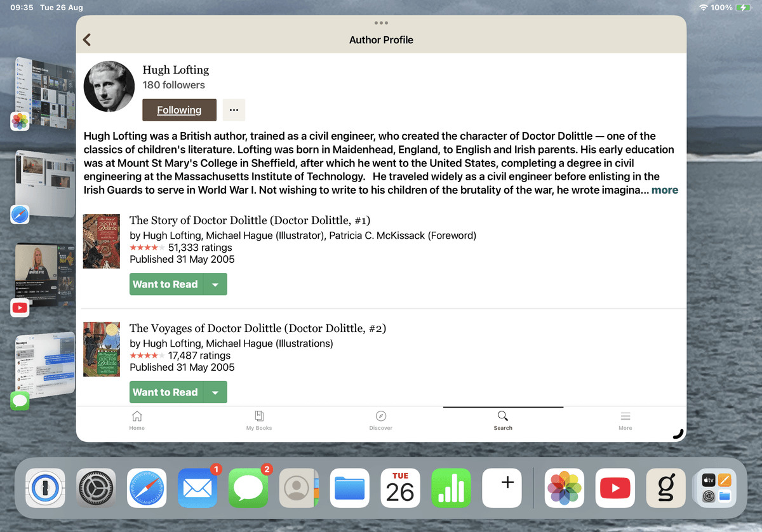Open the Goodreads icon in the dock
The image size is (762, 532).
click(x=666, y=488)
